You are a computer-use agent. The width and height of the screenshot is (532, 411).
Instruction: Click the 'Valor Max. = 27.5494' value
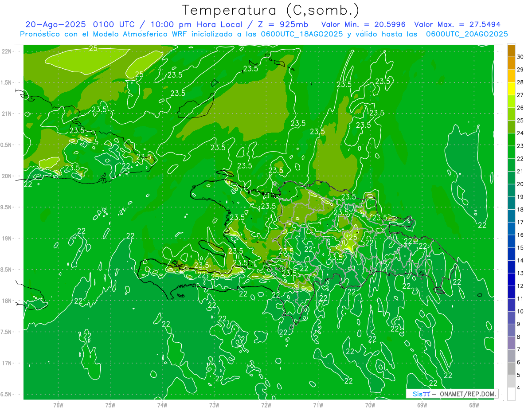click(458, 24)
